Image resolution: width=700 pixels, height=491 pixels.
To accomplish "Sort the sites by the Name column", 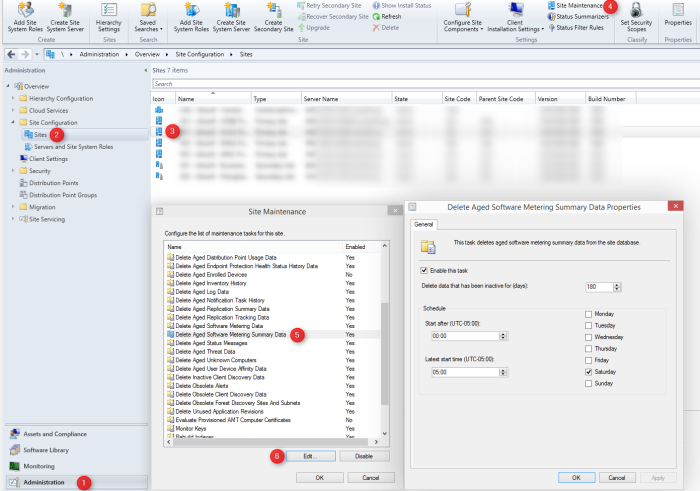I will coord(213,99).
